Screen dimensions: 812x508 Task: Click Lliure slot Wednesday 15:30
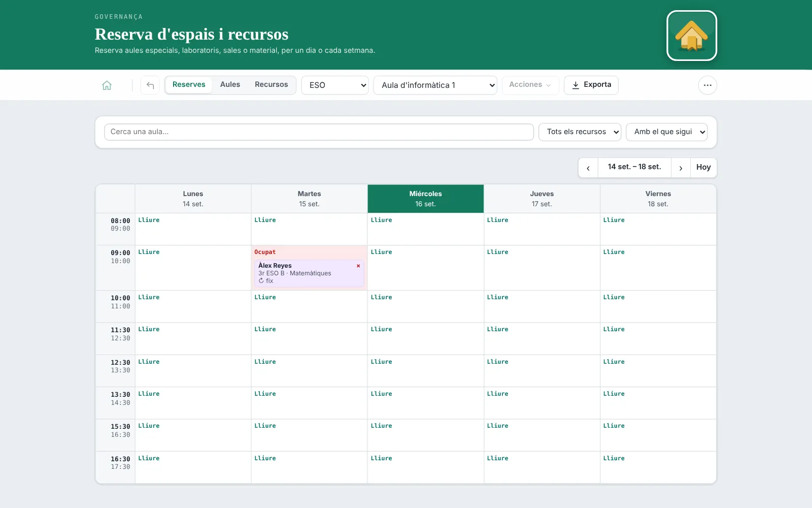pos(425,435)
